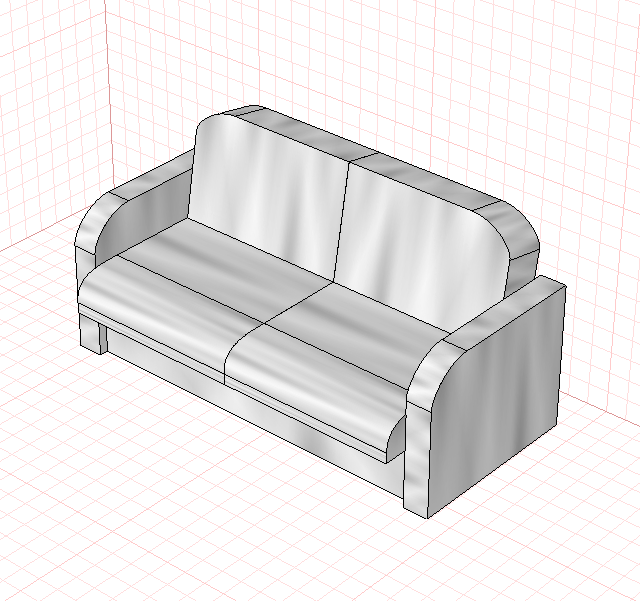Select the flat outer side of the right armrest
The width and height of the screenshot is (640, 601).
[x=496, y=400]
